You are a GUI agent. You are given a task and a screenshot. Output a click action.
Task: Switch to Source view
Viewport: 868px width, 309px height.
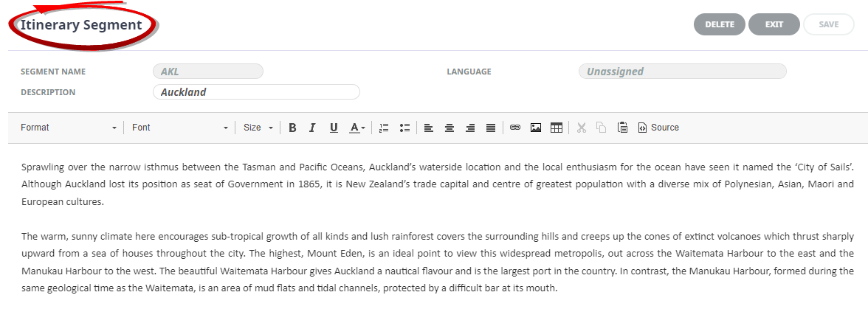coord(658,128)
